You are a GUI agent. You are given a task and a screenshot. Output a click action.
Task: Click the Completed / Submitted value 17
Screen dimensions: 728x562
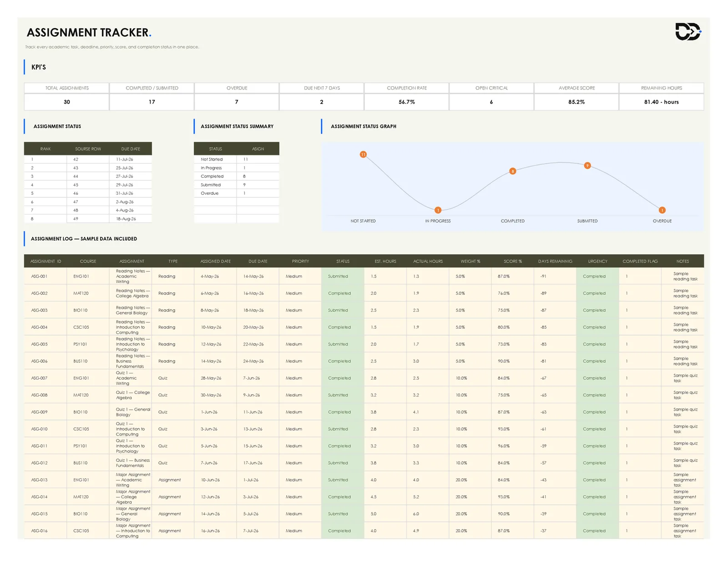[152, 102]
